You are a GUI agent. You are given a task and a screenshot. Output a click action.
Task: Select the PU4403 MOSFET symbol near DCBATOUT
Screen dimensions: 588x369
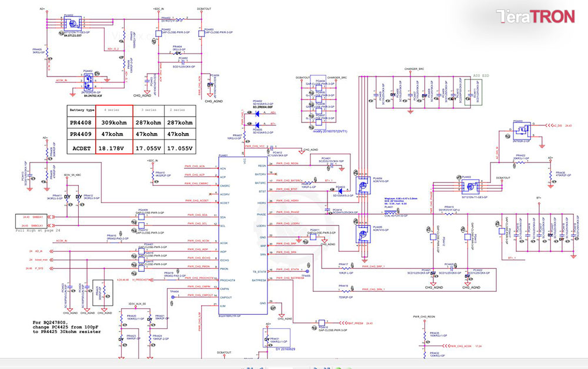470,187
